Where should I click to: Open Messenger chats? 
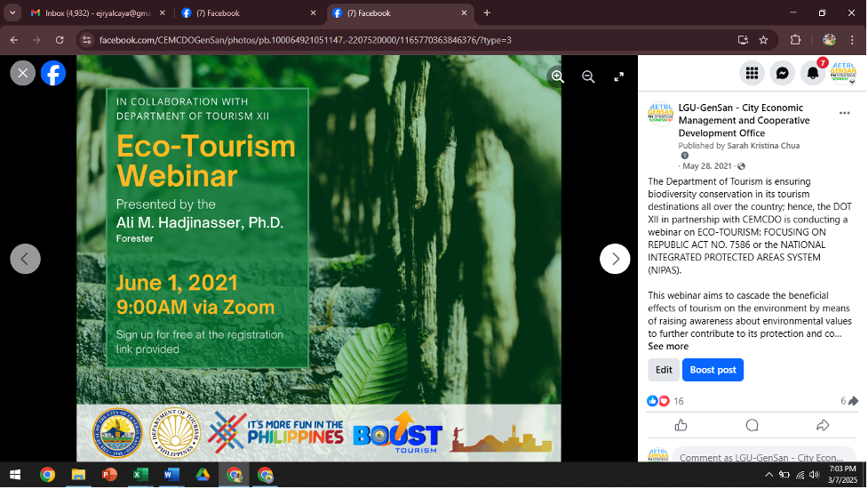click(x=782, y=73)
